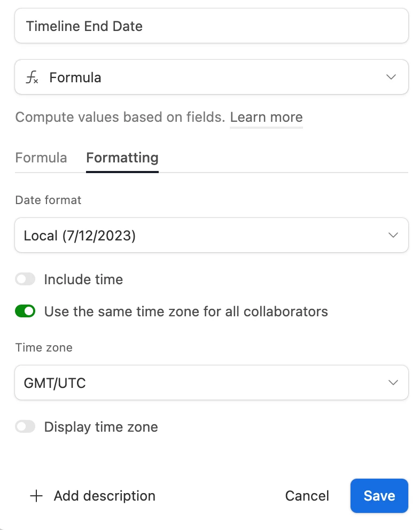Click the time zone chevron arrow
The image size is (420, 530).
[393, 383]
